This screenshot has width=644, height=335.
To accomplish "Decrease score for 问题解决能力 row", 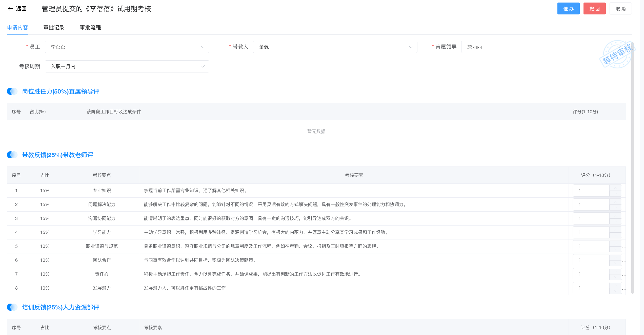I will click(x=615, y=208).
